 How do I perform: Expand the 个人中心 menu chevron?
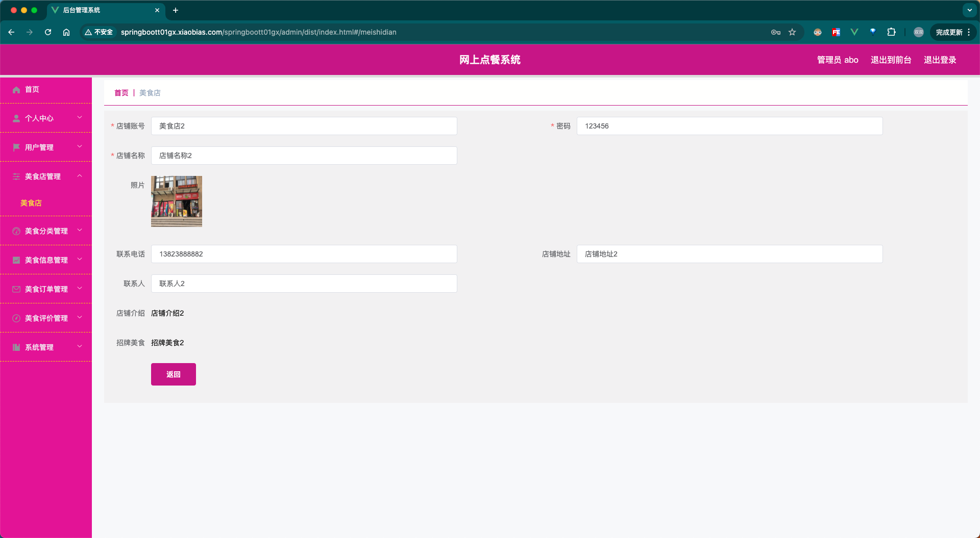click(x=80, y=118)
